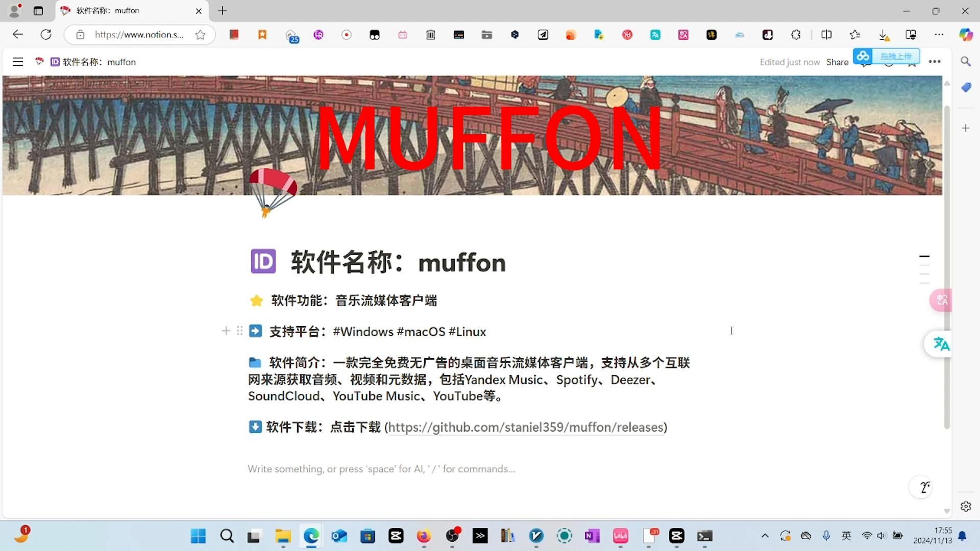Click the page title 软件名称：muffon
Screen dimensions: 980x551
(398, 262)
